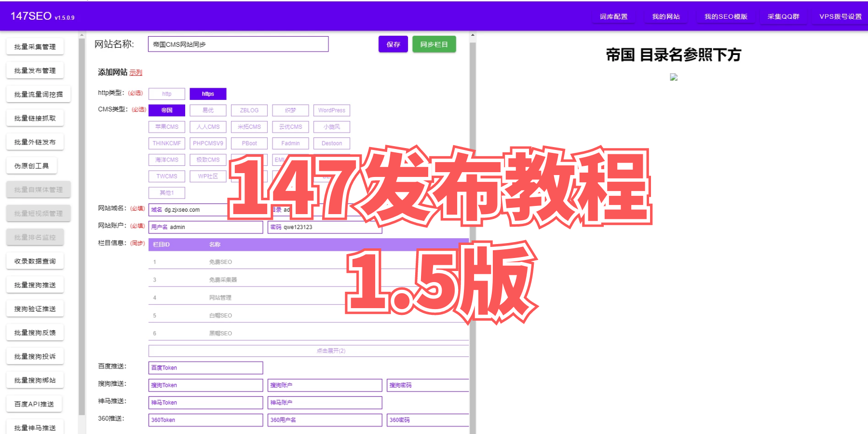Select https protocol type

(x=208, y=94)
